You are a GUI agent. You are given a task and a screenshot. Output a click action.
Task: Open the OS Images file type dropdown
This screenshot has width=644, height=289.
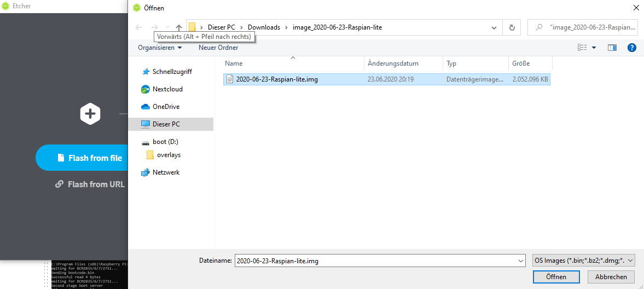click(x=583, y=260)
